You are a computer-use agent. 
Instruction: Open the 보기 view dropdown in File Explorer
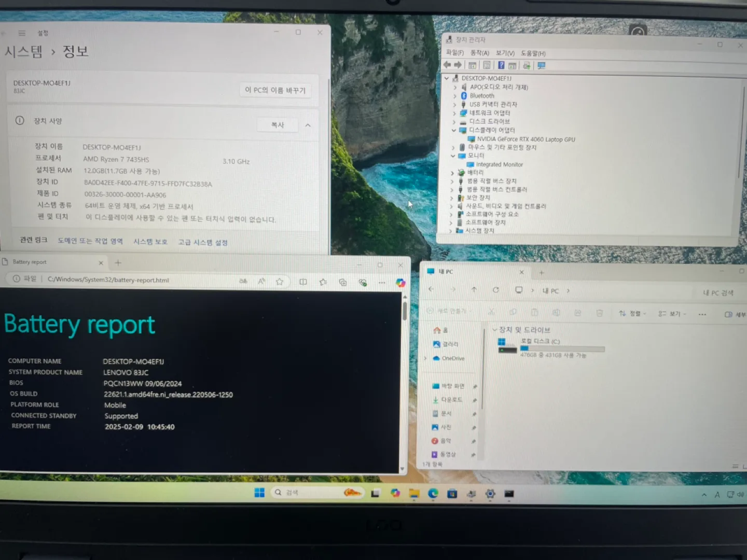click(x=672, y=314)
